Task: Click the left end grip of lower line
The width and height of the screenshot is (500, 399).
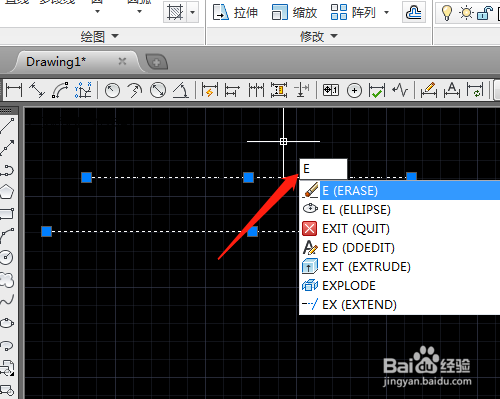Action: (47, 231)
